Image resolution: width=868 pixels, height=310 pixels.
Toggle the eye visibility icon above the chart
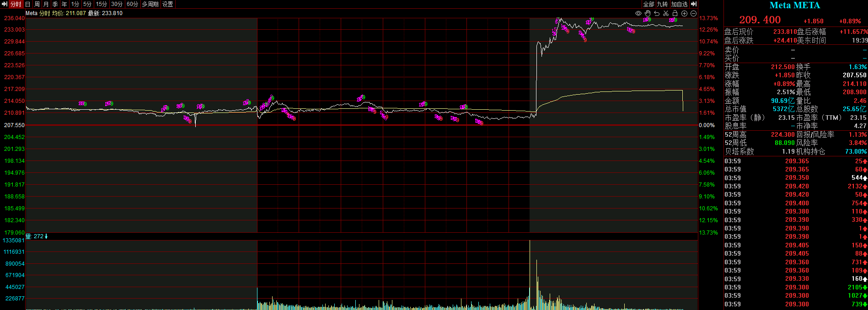[x=638, y=13]
